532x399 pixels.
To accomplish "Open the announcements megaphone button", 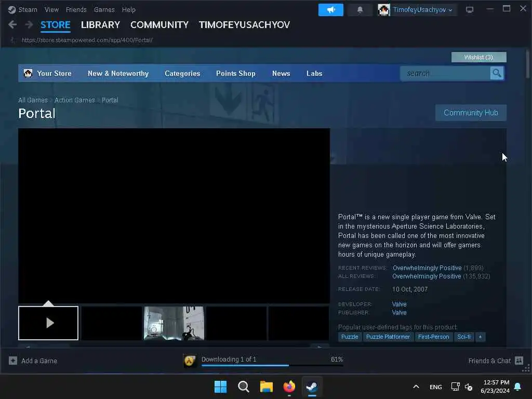I will click(330, 10).
